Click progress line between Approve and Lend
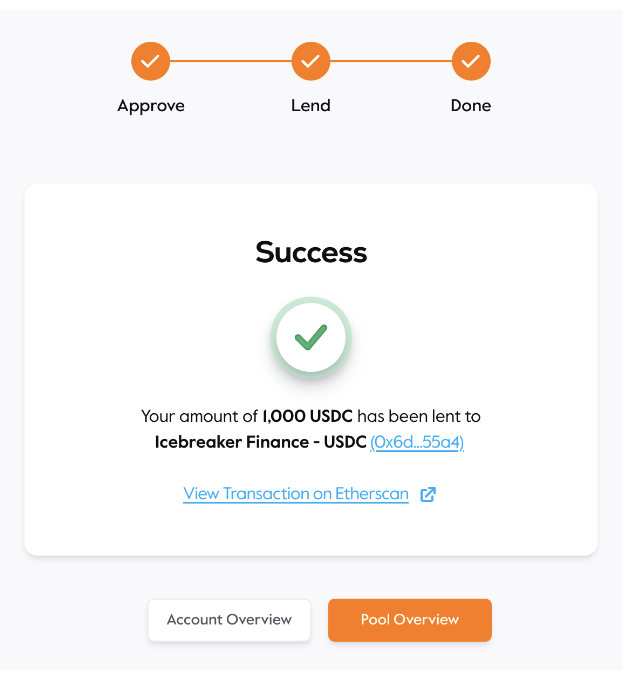The width and height of the screenshot is (624, 678). (230, 61)
